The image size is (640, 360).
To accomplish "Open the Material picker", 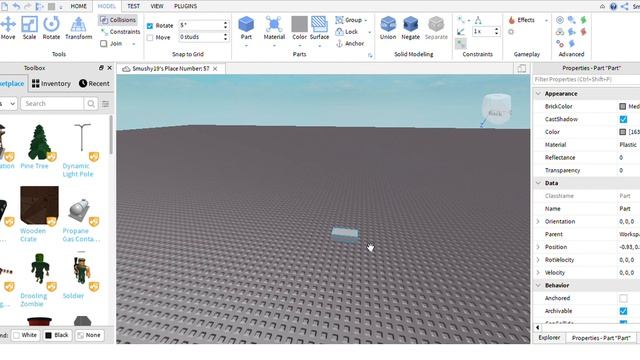I will (x=274, y=28).
